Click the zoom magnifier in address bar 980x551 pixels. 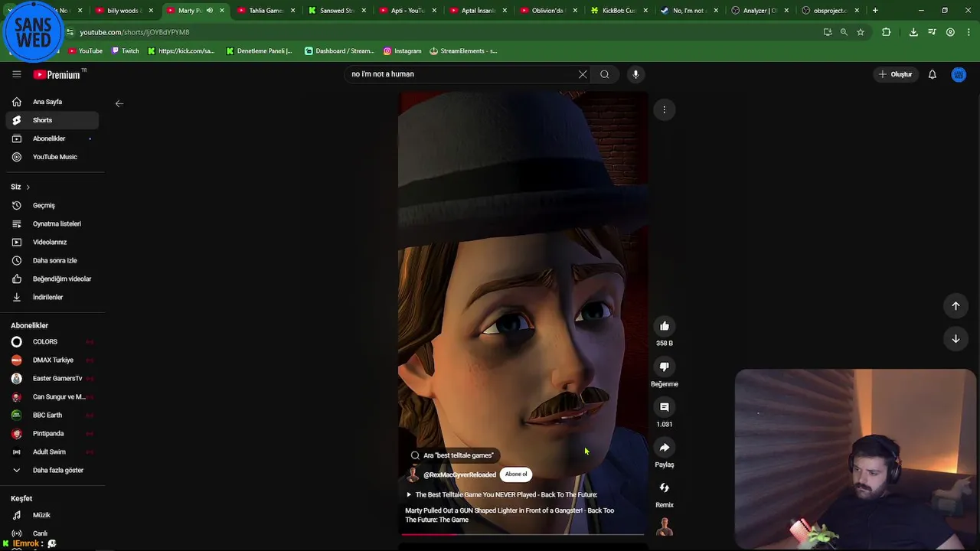(x=844, y=32)
